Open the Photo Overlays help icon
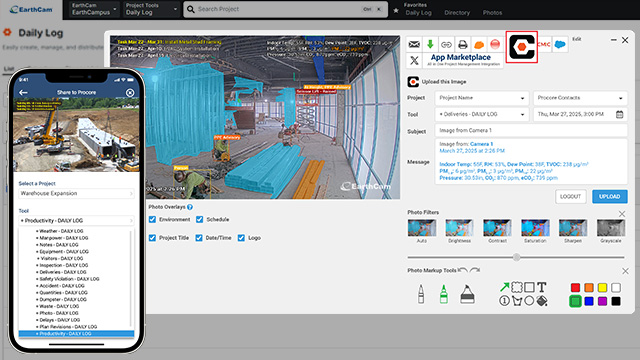Image resolution: width=640 pixels, height=360 pixels. (190, 207)
